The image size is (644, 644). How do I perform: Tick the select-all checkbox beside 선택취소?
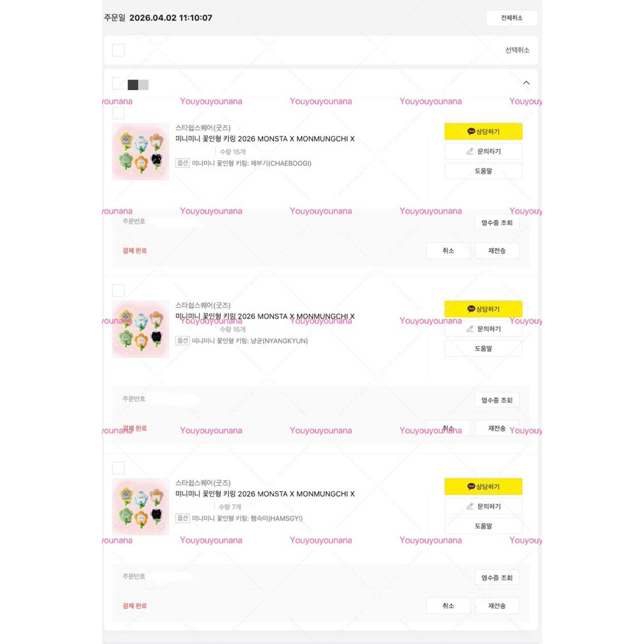(118, 50)
